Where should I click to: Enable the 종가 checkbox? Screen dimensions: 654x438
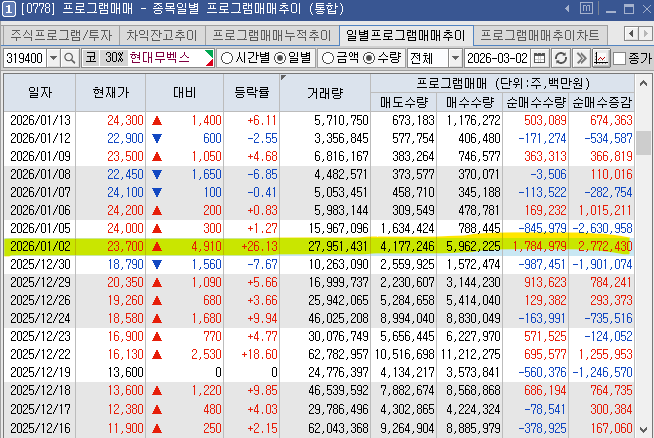[619, 58]
